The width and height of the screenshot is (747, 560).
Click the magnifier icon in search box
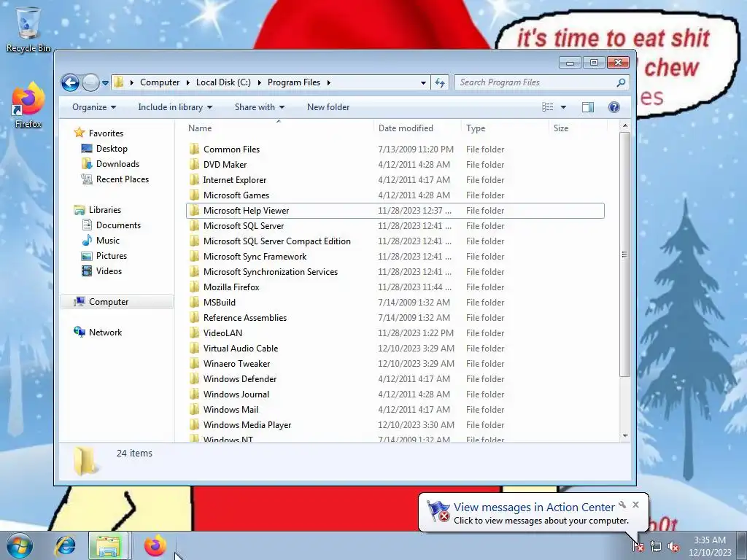tap(621, 83)
